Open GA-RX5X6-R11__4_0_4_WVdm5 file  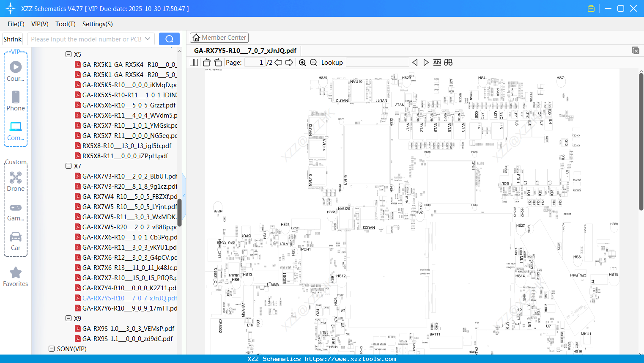pos(126,115)
